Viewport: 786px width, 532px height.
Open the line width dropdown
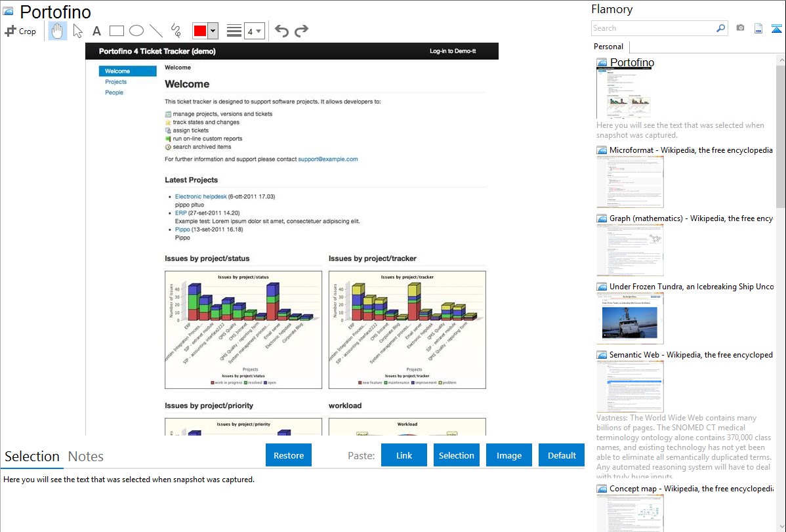click(255, 31)
